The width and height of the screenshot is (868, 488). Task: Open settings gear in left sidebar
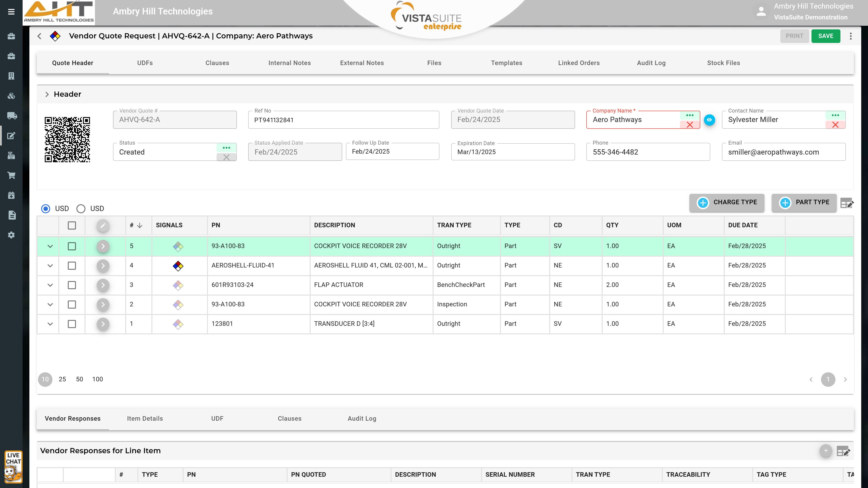point(12,235)
